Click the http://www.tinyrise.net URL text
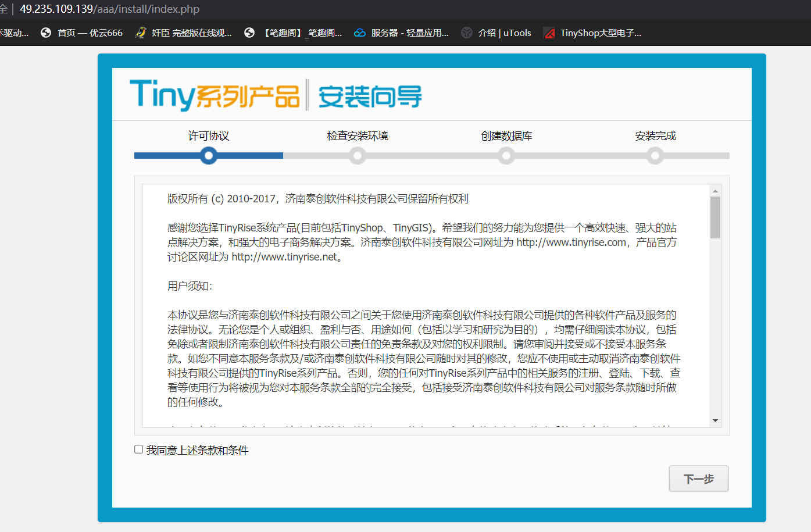Screen dimensions: 811x532 pos(284,257)
